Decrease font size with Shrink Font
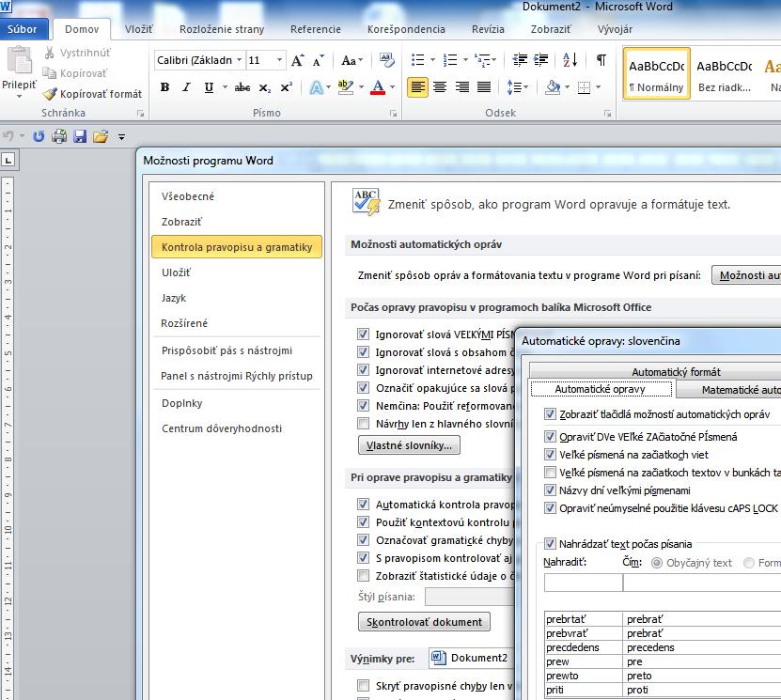This screenshot has width=781, height=700. tap(319, 61)
